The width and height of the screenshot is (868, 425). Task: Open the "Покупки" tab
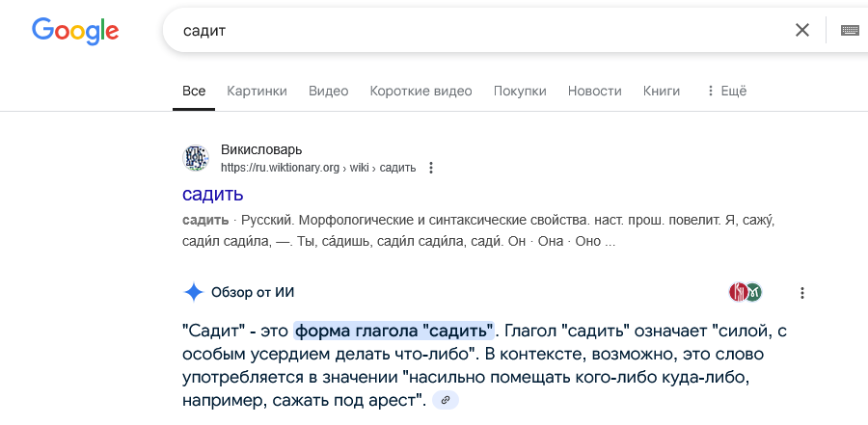pyautogui.click(x=520, y=91)
